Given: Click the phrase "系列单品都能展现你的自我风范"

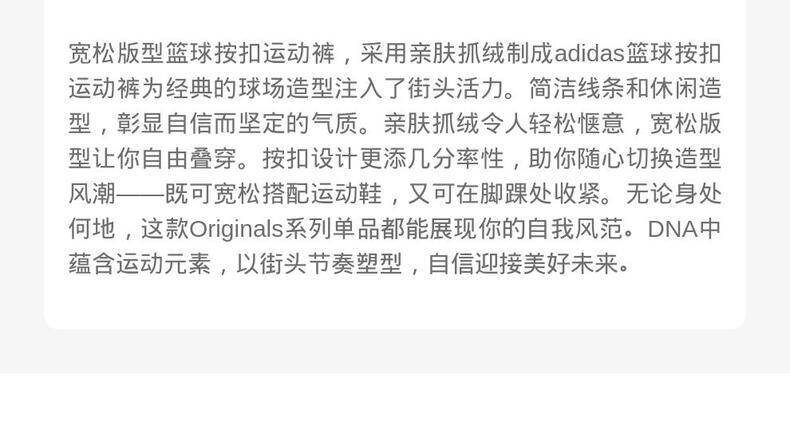Looking at the screenshot, I should pyautogui.click(x=454, y=229).
